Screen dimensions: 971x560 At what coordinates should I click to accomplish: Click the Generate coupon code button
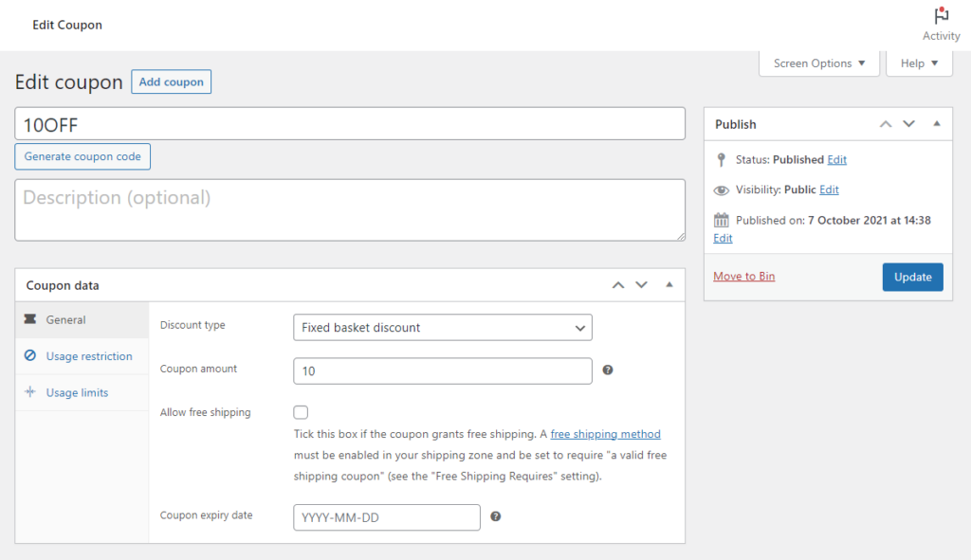(82, 156)
